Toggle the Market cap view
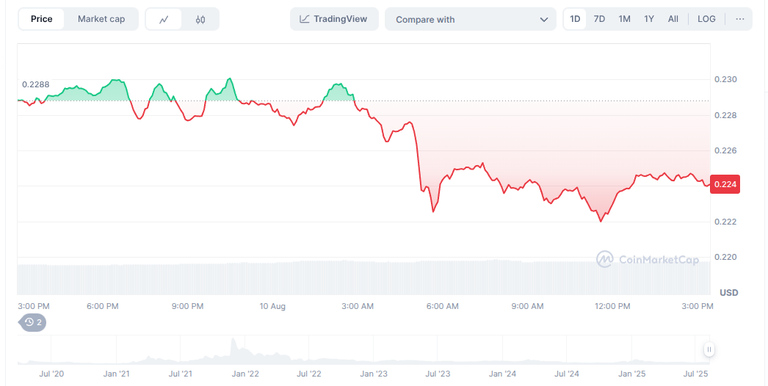The image size is (768, 386). point(101,19)
